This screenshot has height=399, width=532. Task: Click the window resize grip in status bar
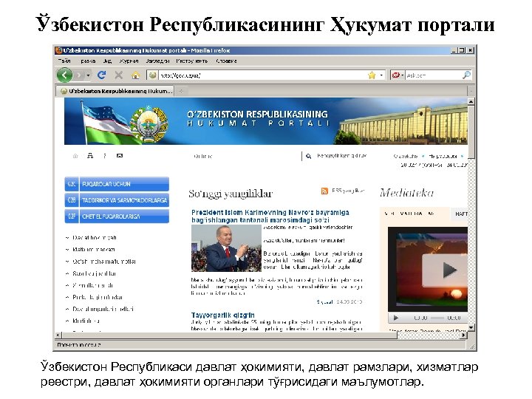[472, 346]
